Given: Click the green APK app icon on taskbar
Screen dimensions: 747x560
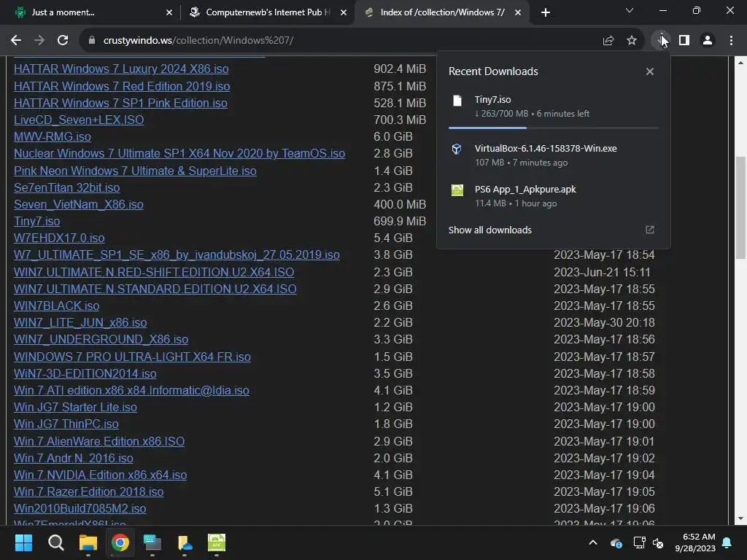Looking at the screenshot, I should click(217, 542).
